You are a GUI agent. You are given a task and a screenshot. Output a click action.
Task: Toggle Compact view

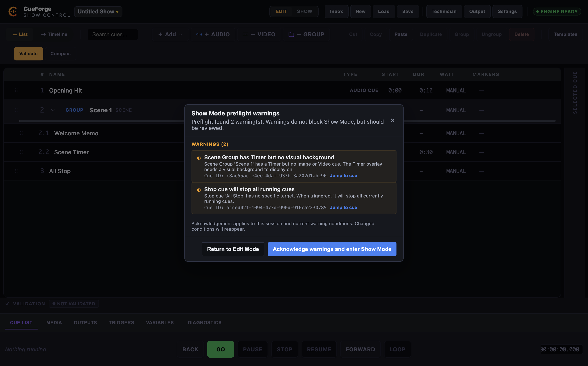pyautogui.click(x=60, y=54)
